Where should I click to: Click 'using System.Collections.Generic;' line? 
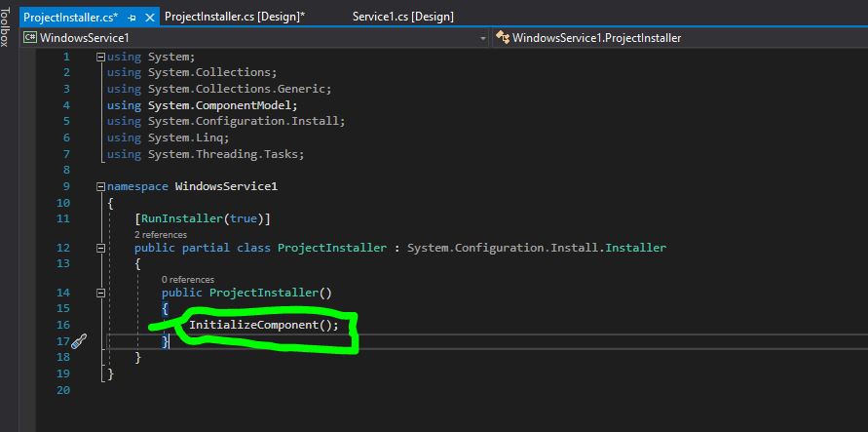click(219, 89)
